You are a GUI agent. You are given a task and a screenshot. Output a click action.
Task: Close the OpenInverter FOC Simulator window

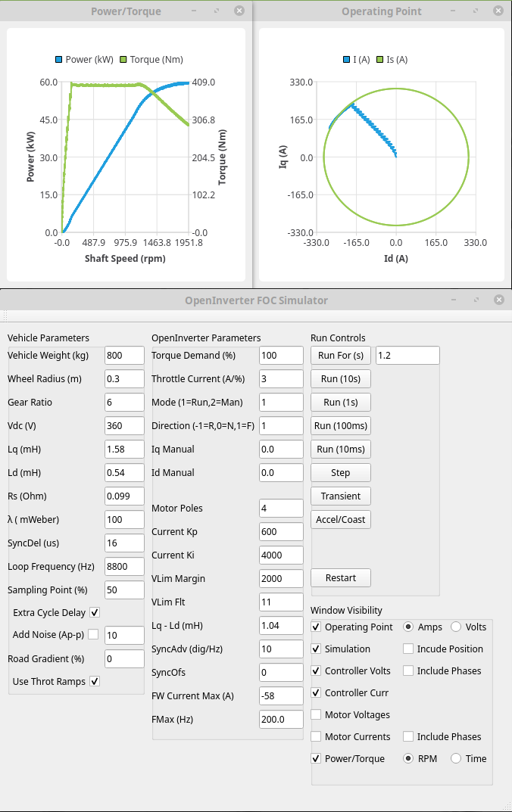coord(499,300)
